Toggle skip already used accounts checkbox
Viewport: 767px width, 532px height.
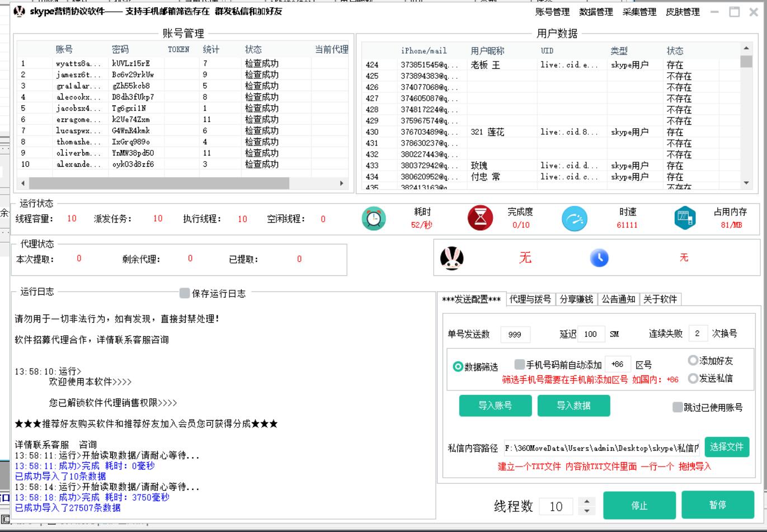coord(677,407)
